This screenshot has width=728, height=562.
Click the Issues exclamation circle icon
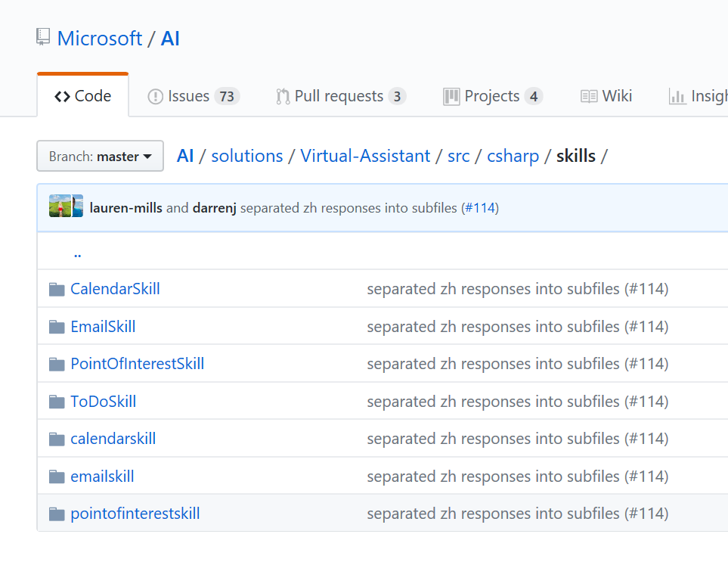(155, 97)
